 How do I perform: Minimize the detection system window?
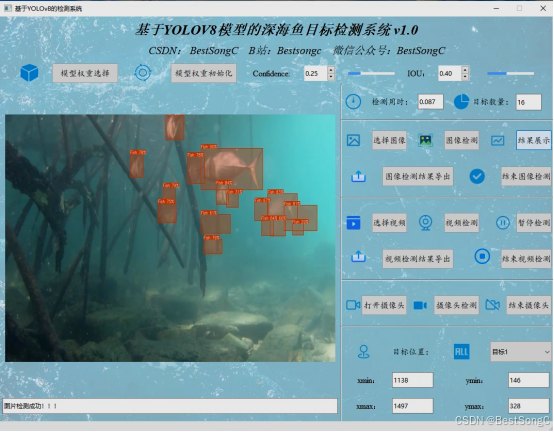(x=496, y=8)
